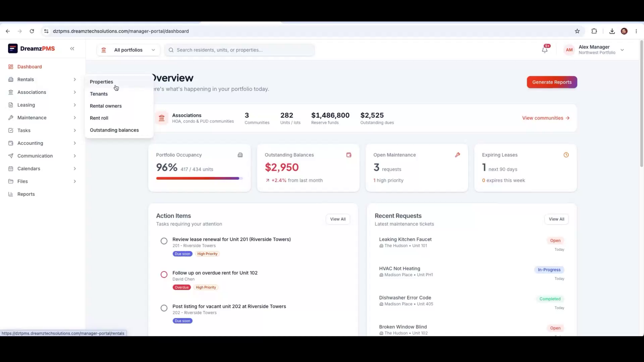Mark overdue rent Unit 102 task complete
Image resolution: width=644 pixels, height=362 pixels.
coord(164,275)
